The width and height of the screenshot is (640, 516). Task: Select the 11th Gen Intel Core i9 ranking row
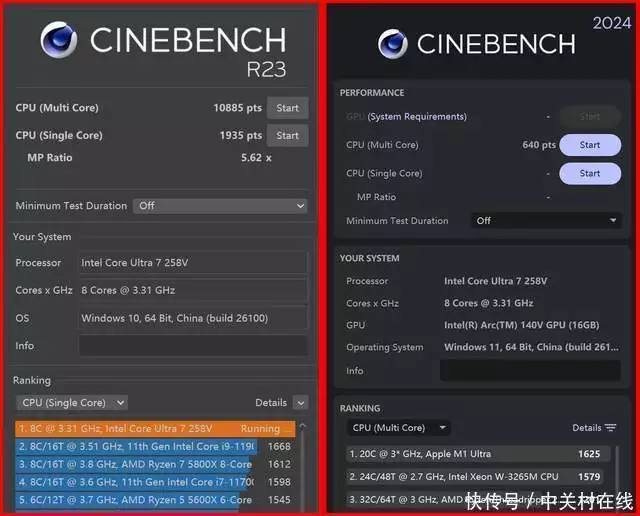pyautogui.click(x=153, y=447)
